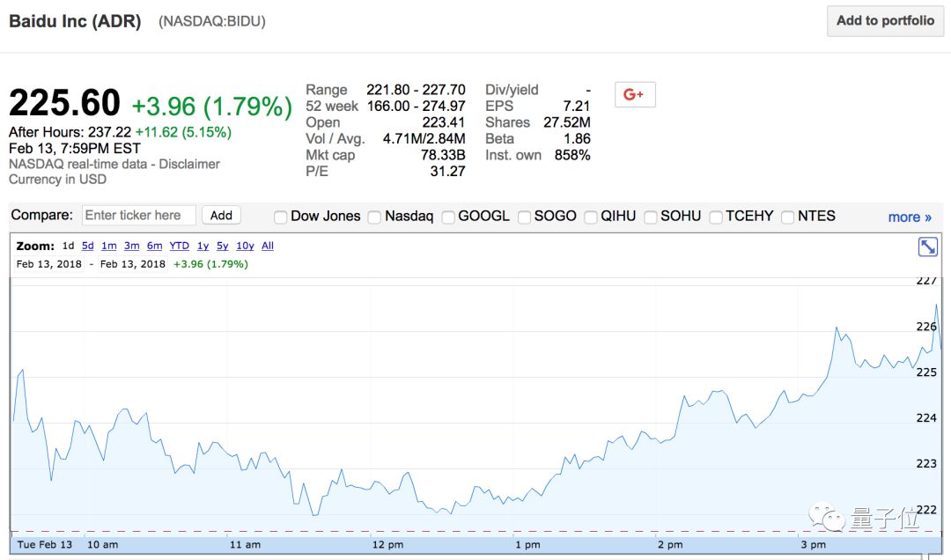Click the Add button beside ticker field

point(221,216)
